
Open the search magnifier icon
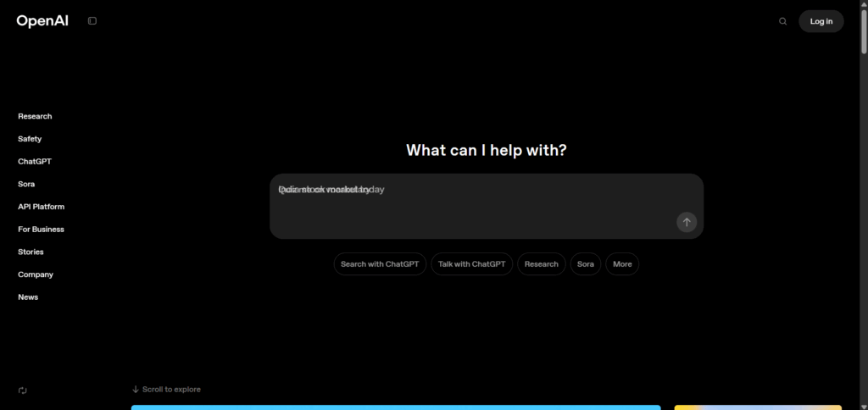(x=782, y=21)
